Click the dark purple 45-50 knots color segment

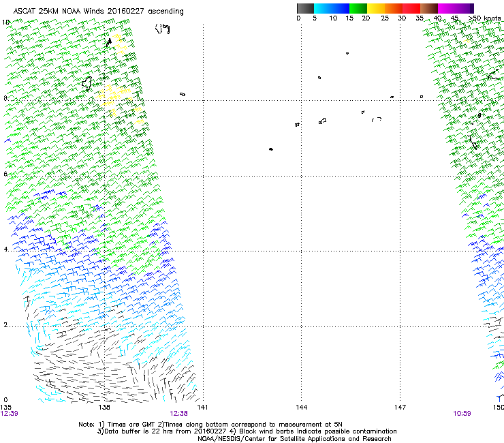click(x=464, y=8)
